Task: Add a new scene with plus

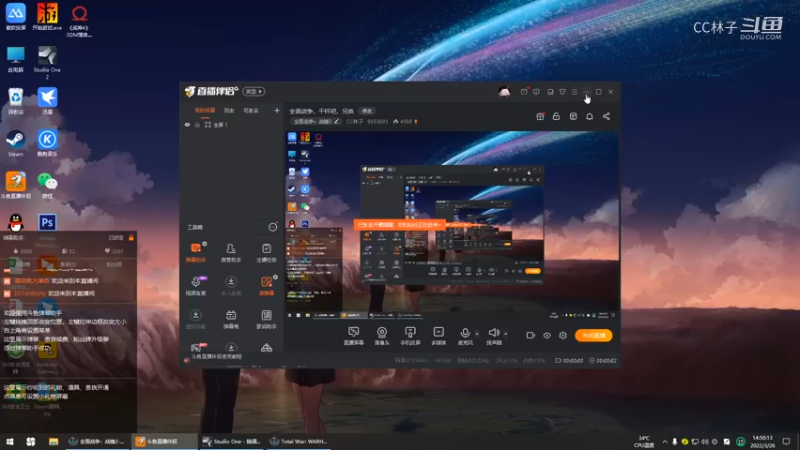Action: point(277,110)
